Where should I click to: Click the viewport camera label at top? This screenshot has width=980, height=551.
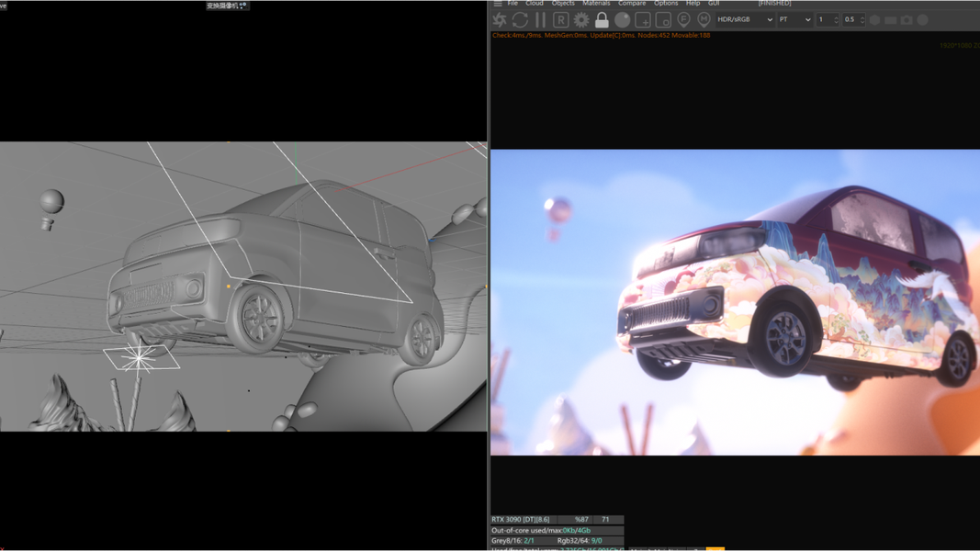click(227, 6)
